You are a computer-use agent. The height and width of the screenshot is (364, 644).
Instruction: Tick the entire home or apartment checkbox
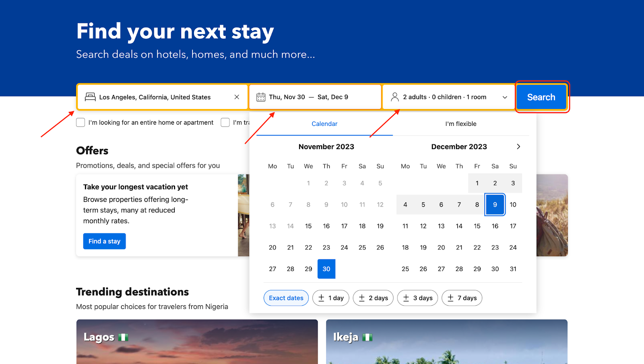tap(80, 122)
